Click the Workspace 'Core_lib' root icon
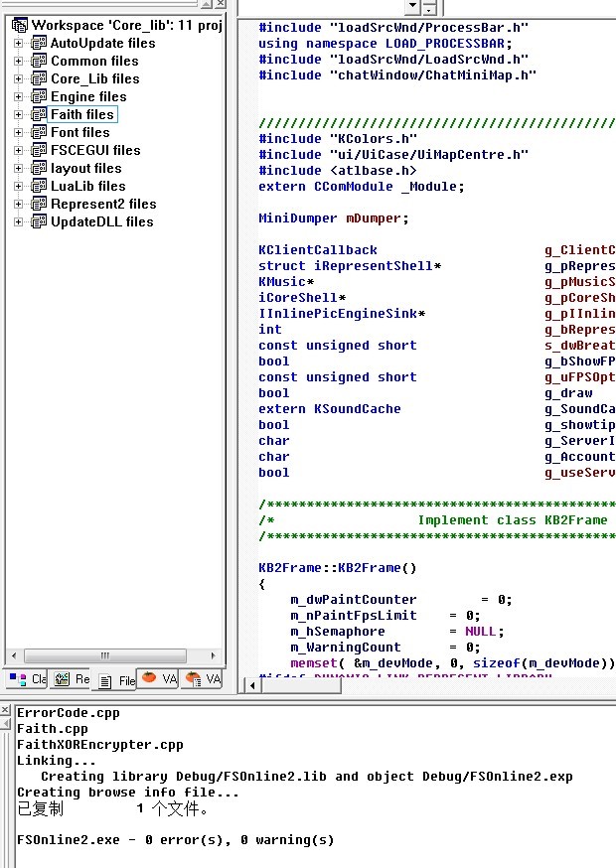 [19, 25]
